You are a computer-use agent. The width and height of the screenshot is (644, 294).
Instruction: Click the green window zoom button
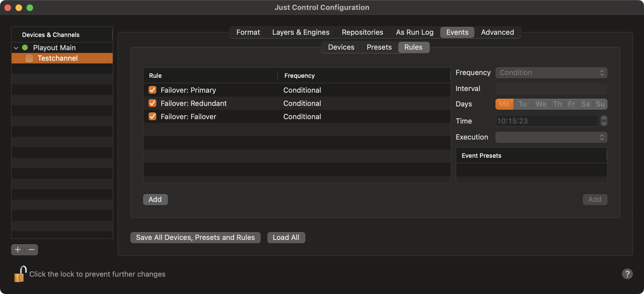[30, 8]
